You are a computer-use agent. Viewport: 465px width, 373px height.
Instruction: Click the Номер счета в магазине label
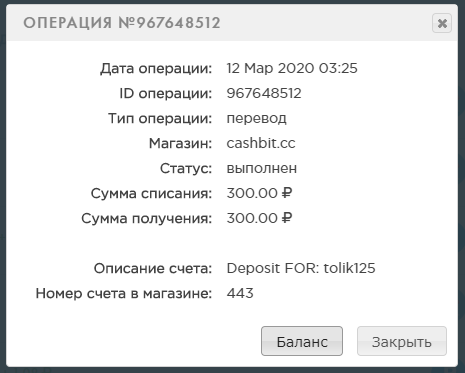(124, 294)
